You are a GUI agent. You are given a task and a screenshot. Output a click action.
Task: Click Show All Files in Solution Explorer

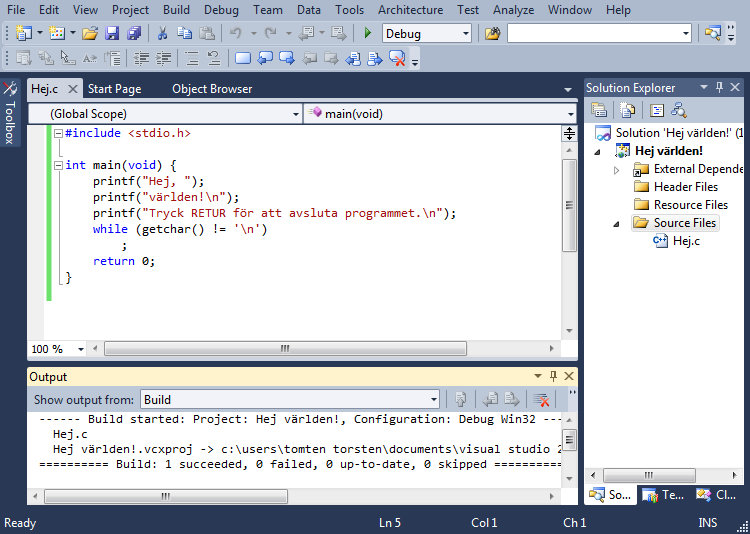628,110
